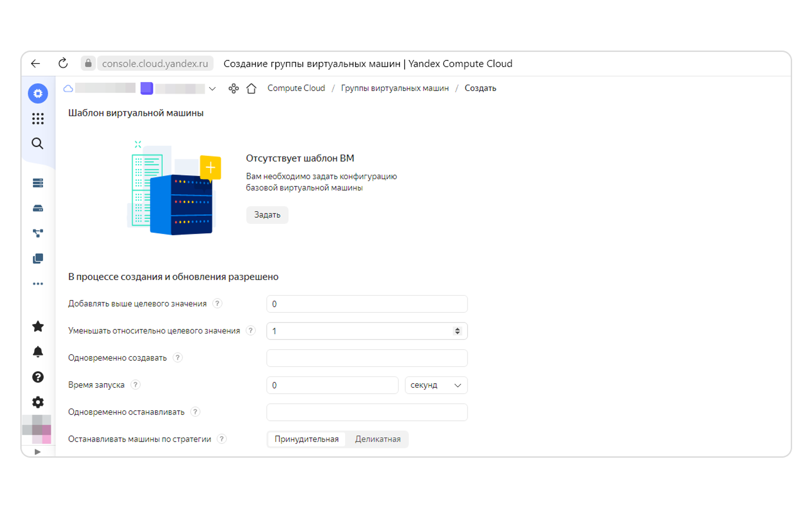Open the instance groups icon in sidebar
This screenshot has height=508, width=812.
tap(38, 233)
